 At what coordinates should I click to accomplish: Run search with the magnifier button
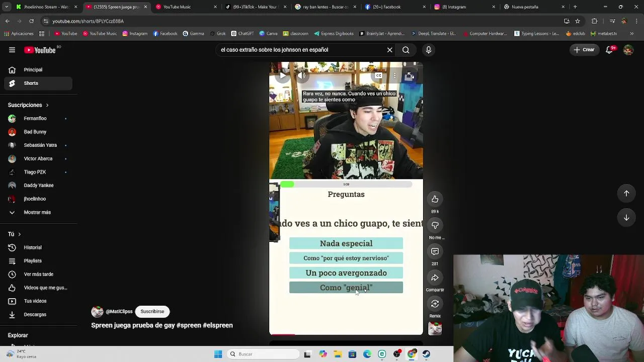[x=406, y=50]
